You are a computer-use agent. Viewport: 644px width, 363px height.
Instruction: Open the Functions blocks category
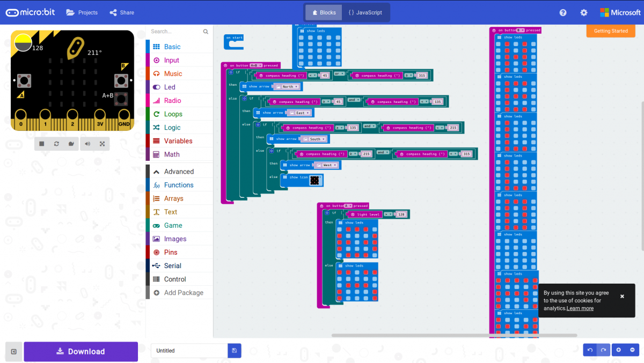click(179, 185)
